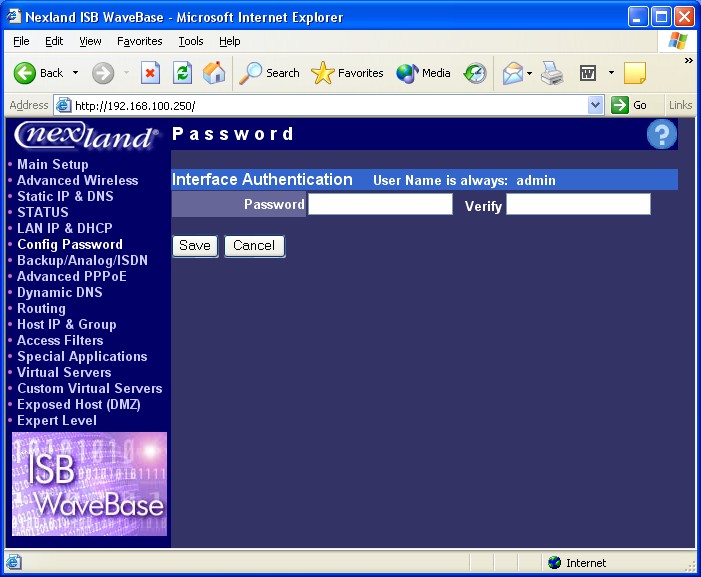Viewport: 701px width, 577px height.
Task: Click the Internet zone status indicator
Action: (x=577, y=563)
